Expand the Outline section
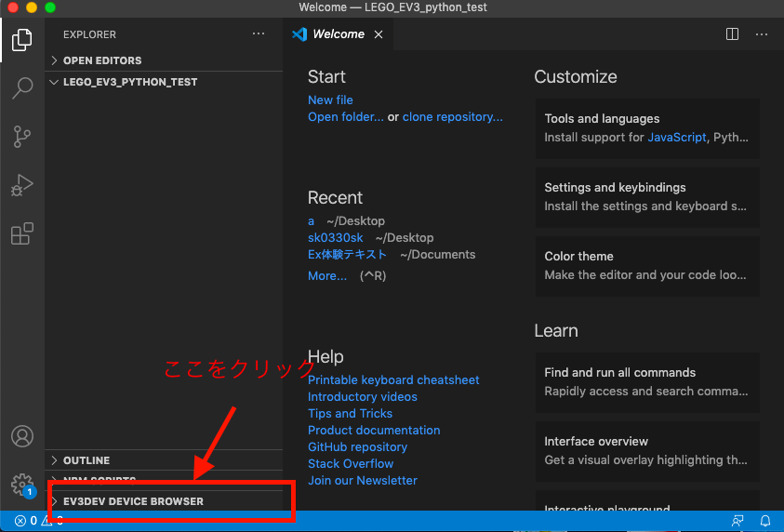The image size is (784, 532). click(x=86, y=460)
